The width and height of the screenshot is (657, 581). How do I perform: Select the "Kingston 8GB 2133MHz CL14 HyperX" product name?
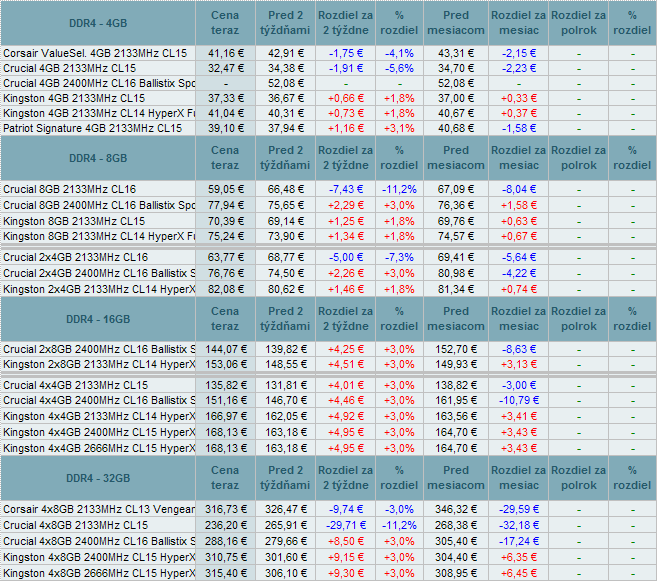point(99,236)
